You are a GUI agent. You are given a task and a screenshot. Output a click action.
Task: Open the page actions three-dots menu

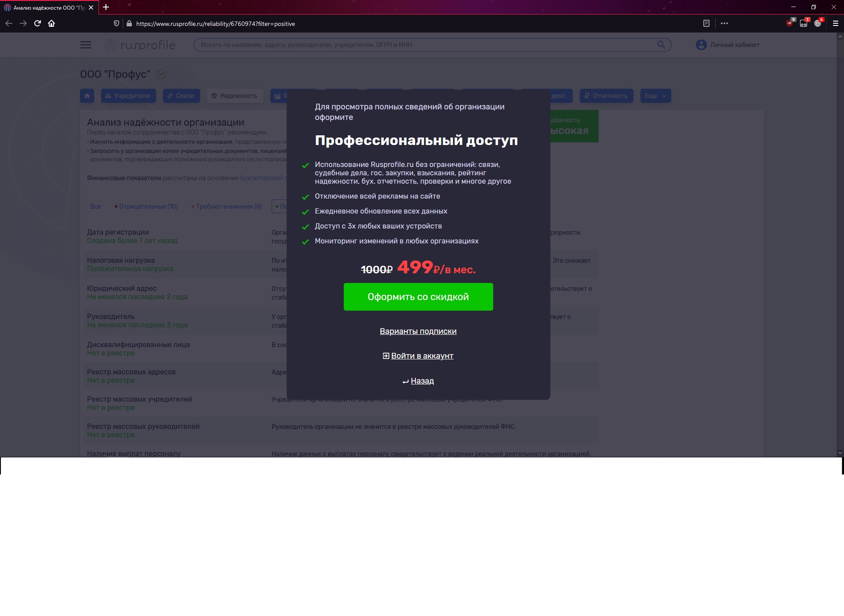point(724,23)
